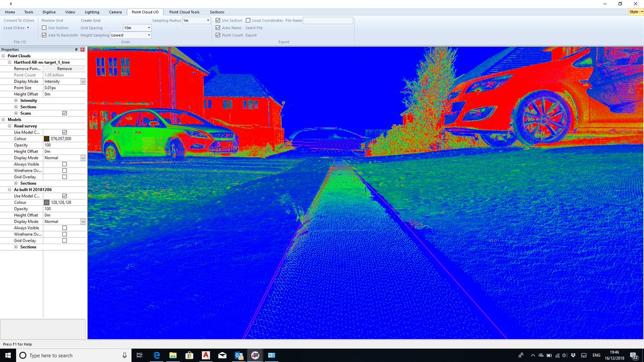Viewport: 644px width, 362px height.
Task: Pin the Properties panel open
Action: [x=77, y=49]
